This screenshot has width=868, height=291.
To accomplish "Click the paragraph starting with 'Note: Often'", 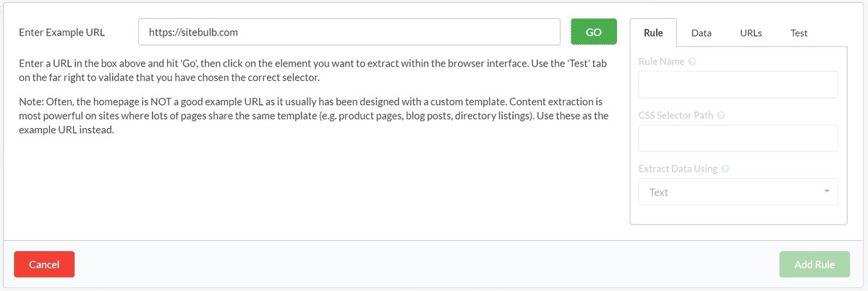I will (x=312, y=116).
